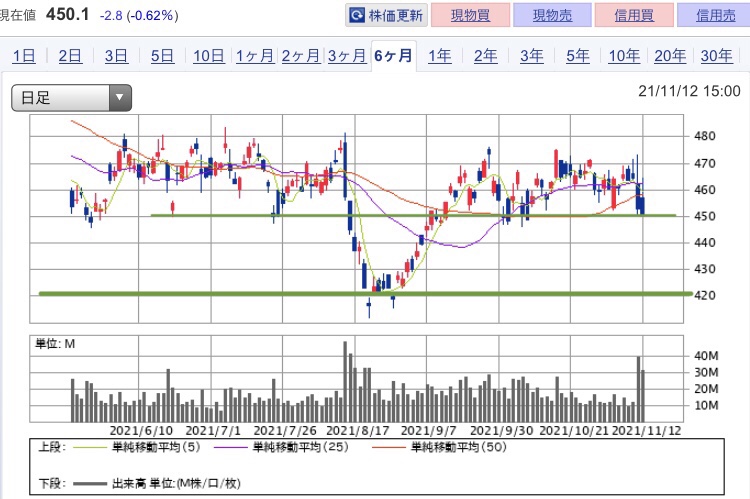The image size is (750, 499).
Task: Switch chart to 10日 period
Action: [x=209, y=56]
